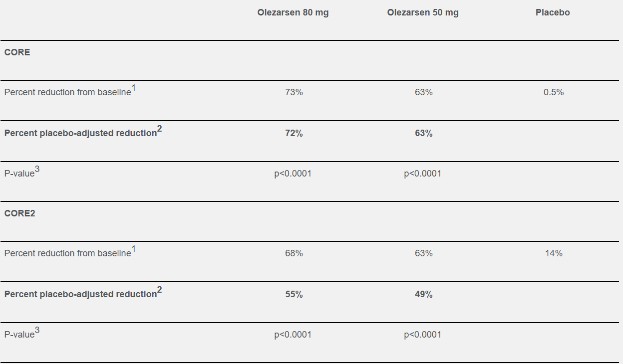Select the bold 49% placebo-adjusted value

coord(423,294)
